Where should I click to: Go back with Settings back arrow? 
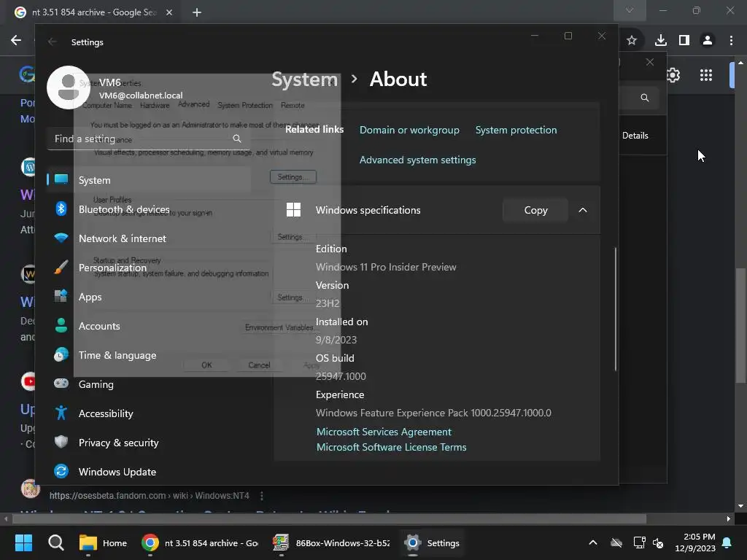53,42
